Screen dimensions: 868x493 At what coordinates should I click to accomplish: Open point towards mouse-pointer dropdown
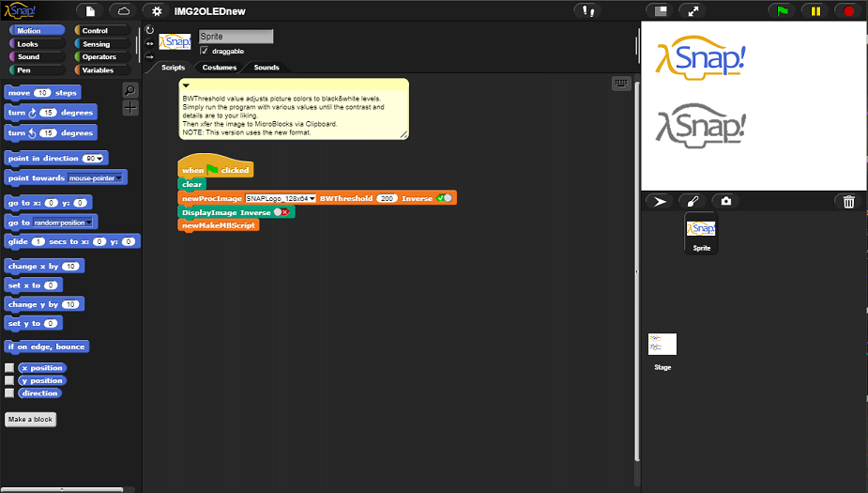[118, 178]
